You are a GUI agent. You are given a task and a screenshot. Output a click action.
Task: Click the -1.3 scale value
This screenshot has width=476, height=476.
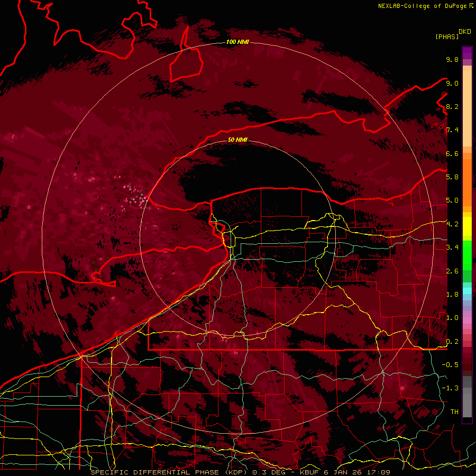(x=450, y=388)
